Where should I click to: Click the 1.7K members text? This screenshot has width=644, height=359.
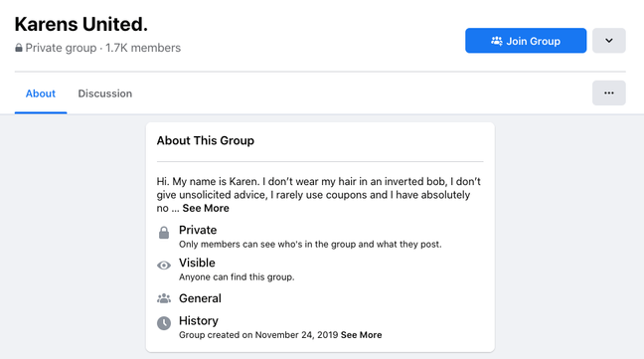tap(143, 48)
